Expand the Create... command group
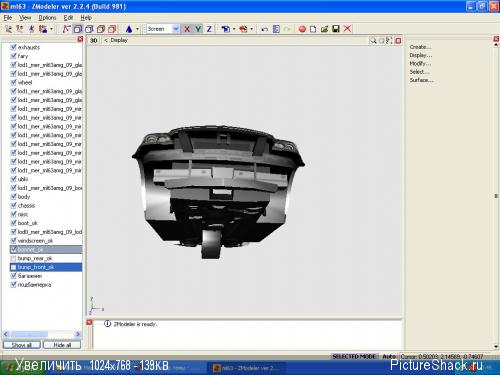This screenshot has height=375, width=500. coord(420,47)
